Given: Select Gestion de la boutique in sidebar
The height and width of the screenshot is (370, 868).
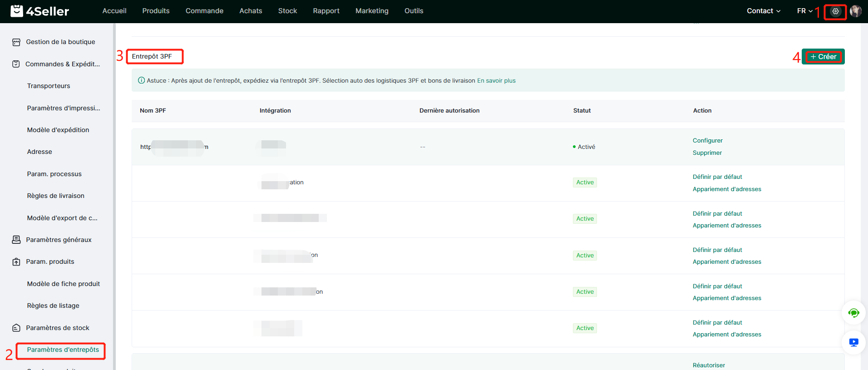Looking at the screenshot, I should click(x=60, y=42).
